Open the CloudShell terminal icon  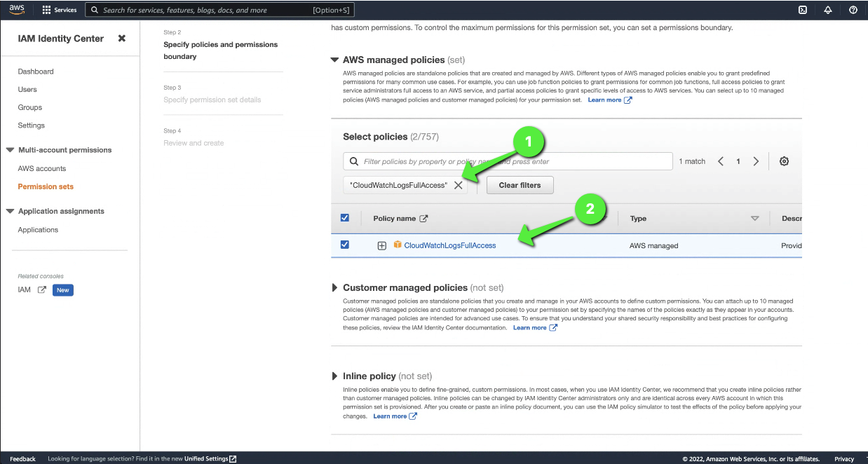click(x=802, y=10)
